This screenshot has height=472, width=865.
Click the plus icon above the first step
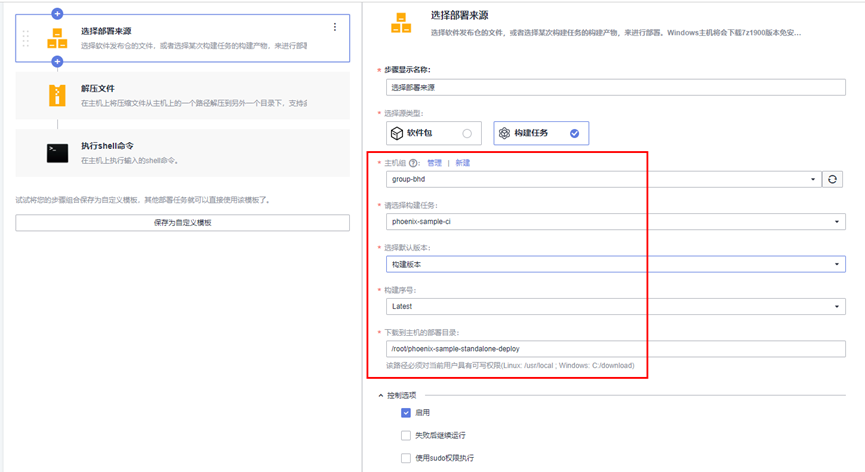(x=57, y=14)
